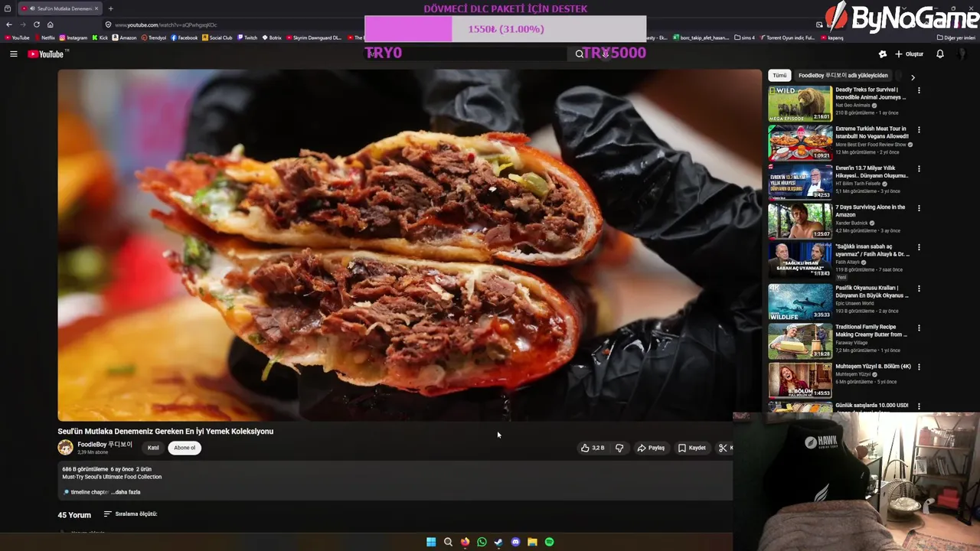Screen dimensions: 980x551
Task: Open options menu for Traditional Family Recipe
Action: click(x=919, y=328)
